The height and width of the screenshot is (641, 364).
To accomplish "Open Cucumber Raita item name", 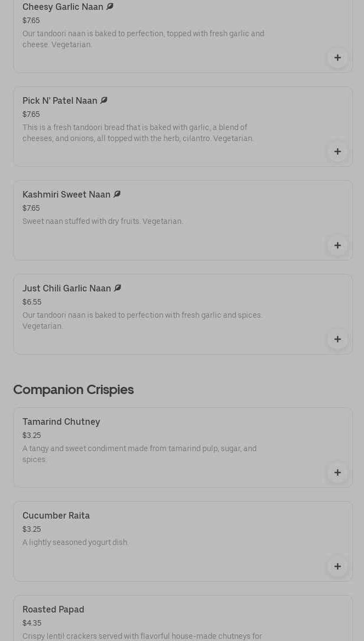I will (x=56, y=516).
